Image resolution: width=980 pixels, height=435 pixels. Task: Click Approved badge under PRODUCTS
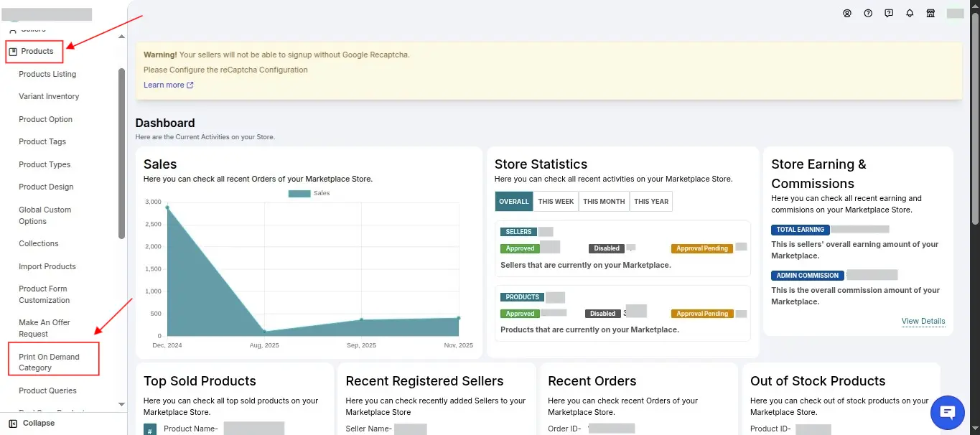[x=520, y=314]
